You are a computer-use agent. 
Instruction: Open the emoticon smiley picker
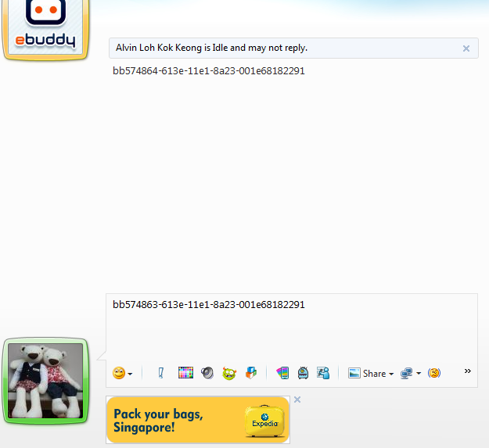[x=122, y=373]
